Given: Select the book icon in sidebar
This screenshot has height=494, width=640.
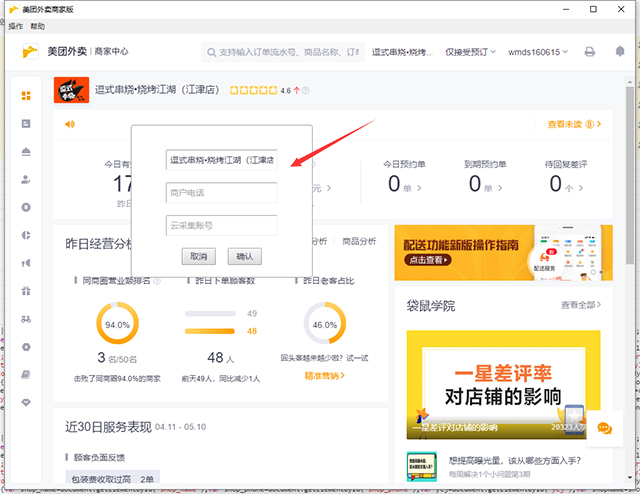Looking at the screenshot, I should coord(26,374).
